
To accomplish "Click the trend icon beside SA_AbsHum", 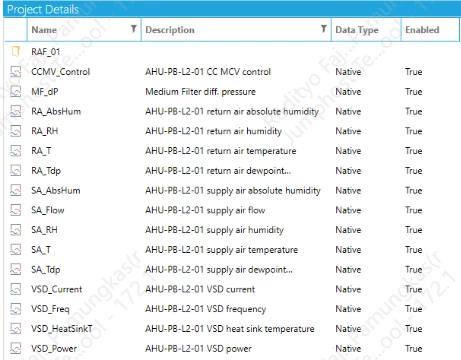I will [16, 190].
